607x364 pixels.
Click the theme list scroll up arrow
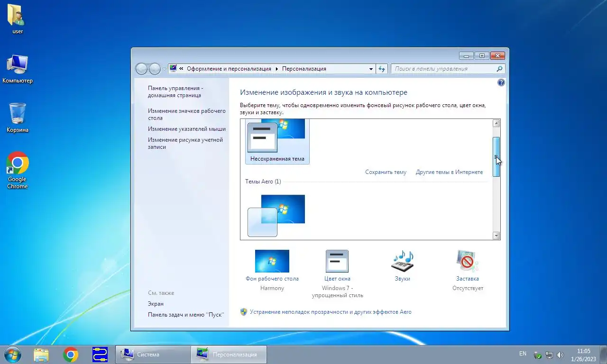497,123
